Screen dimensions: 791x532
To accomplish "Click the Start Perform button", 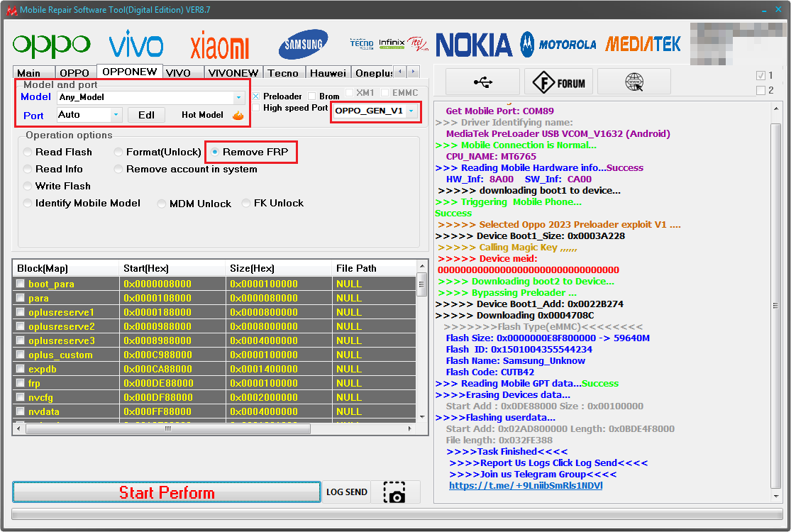I will 167,492.
